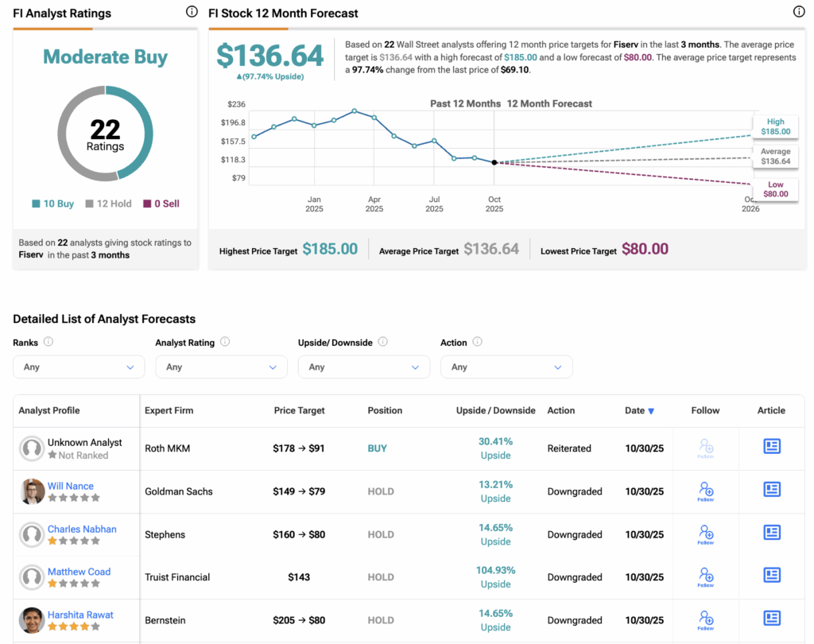Click info icon next to Upside/ Downside filter

pyautogui.click(x=382, y=342)
